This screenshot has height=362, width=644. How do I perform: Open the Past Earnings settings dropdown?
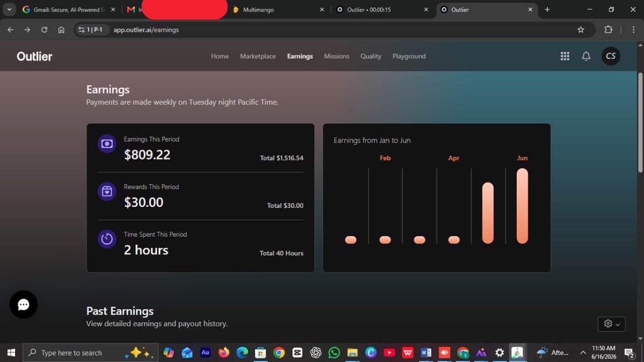(611, 324)
